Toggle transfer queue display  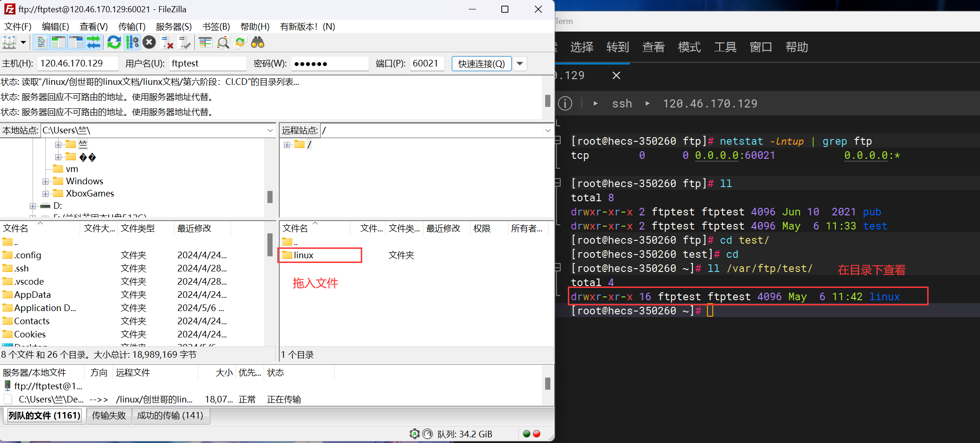coord(93,42)
